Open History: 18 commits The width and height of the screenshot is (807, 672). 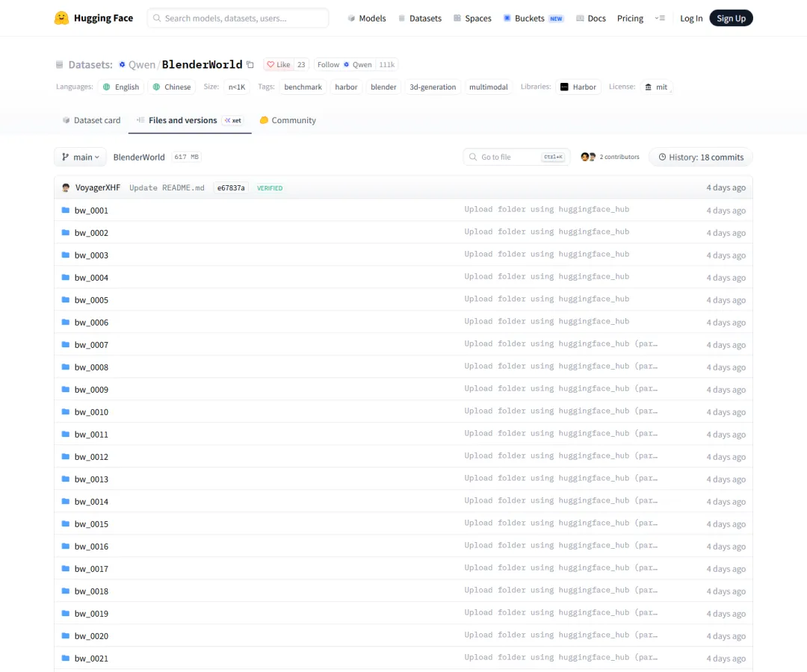tap(701, 158)
